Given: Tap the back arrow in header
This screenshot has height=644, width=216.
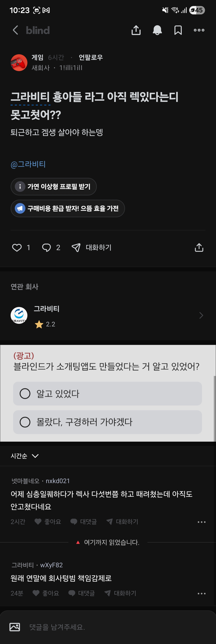Looking at the screenshot, I should [x=15, y=30].
